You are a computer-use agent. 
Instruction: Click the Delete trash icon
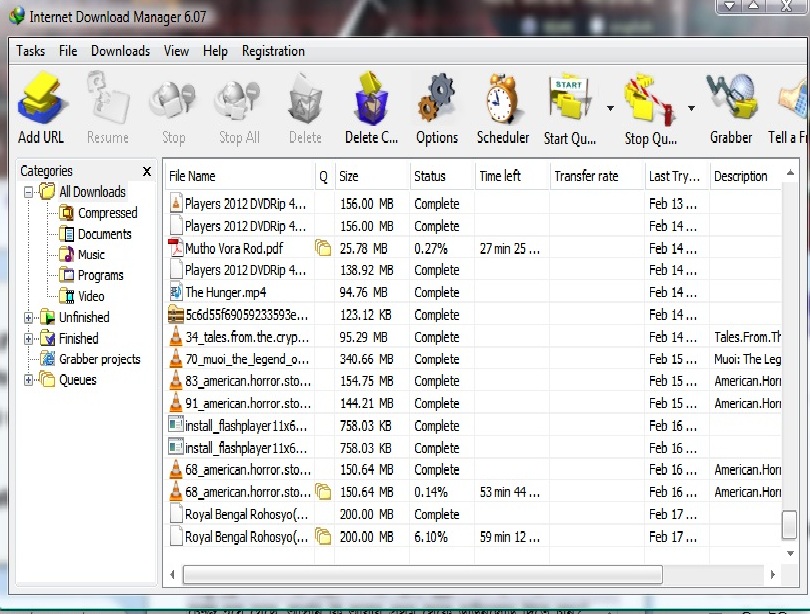tap(305, 99)
